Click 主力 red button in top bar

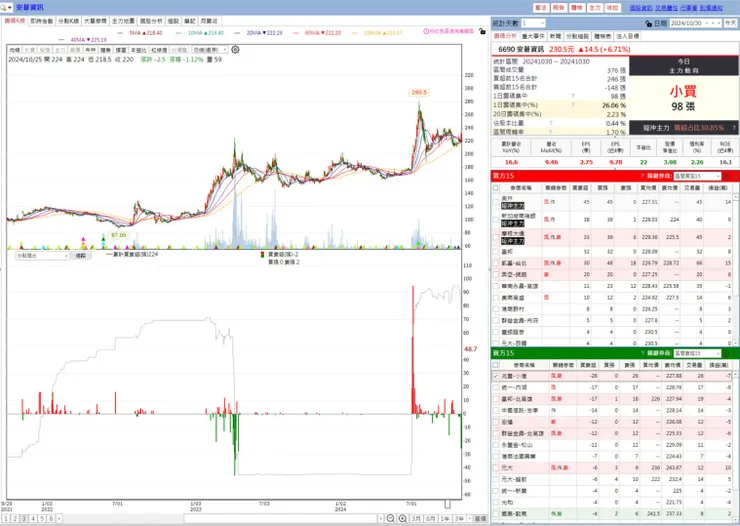(595, 8)
